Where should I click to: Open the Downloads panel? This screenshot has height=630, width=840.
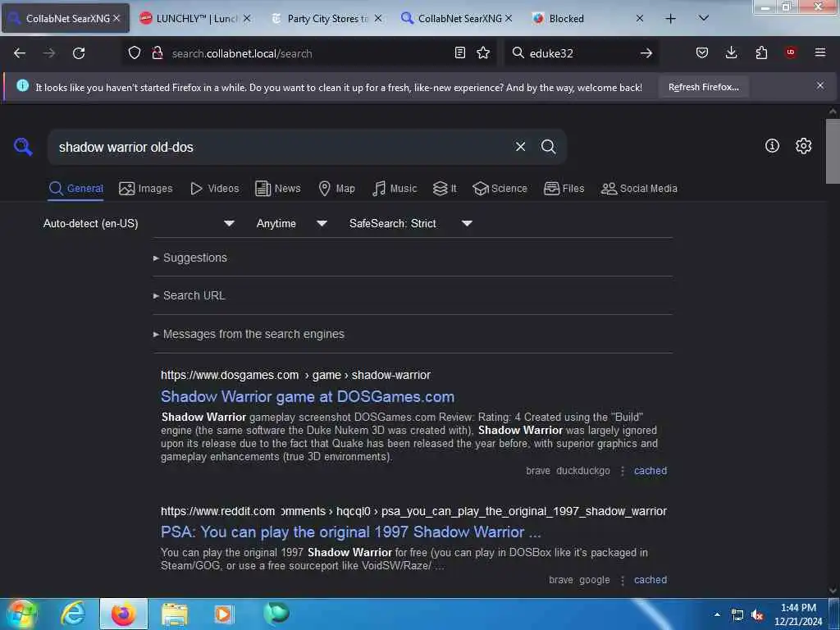point(731,52)
